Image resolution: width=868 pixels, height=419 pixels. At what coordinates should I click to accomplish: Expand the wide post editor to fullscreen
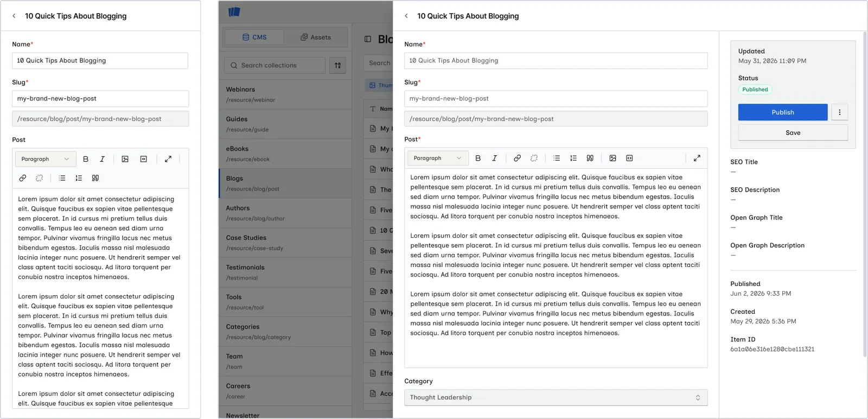[697, 158]
